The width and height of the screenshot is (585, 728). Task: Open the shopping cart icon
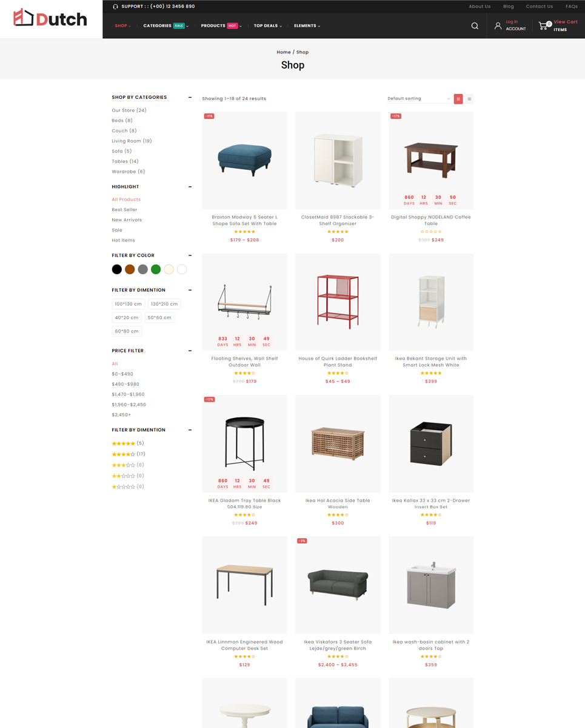(x=543, y=25)
